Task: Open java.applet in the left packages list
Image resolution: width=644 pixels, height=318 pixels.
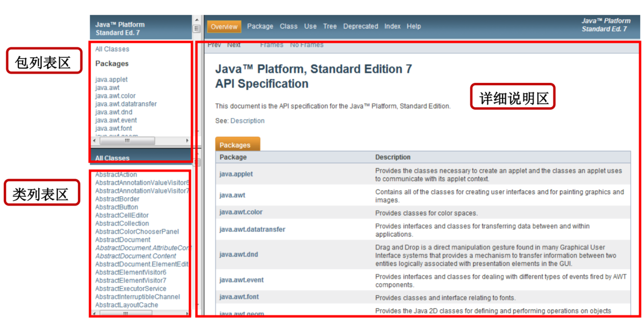Action: 111,80
